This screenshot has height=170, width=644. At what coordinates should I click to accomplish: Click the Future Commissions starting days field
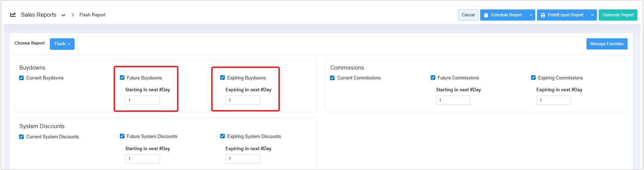pyautogui.click(x=453, y=100)
